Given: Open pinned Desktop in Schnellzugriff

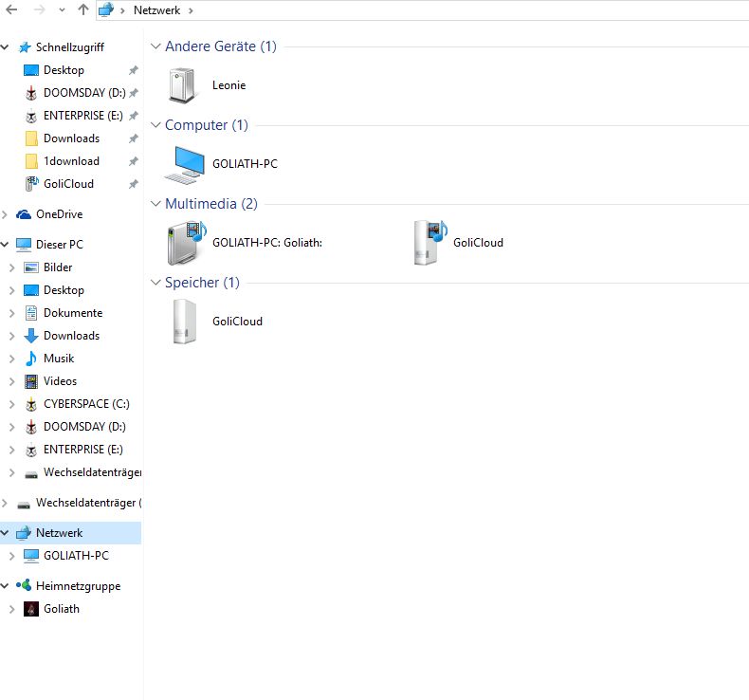Looking at the screenshot, I should (x=64, y=70).
